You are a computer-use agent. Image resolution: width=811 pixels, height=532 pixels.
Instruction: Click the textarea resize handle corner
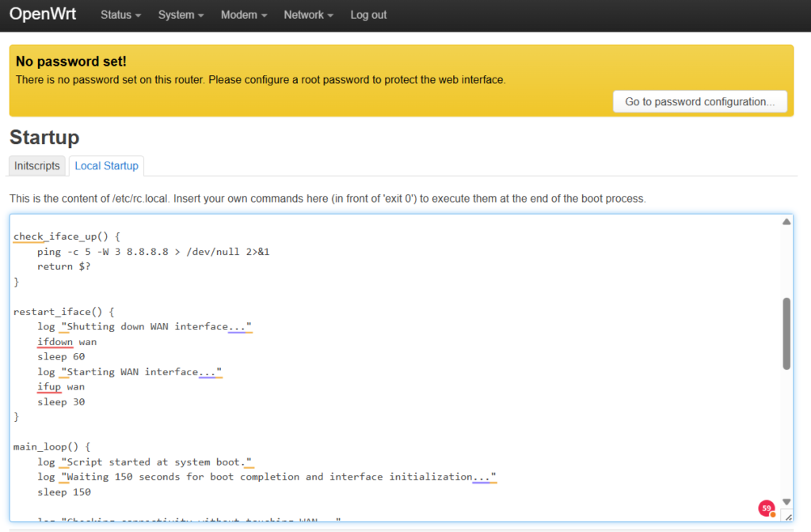tap(786, 516)
